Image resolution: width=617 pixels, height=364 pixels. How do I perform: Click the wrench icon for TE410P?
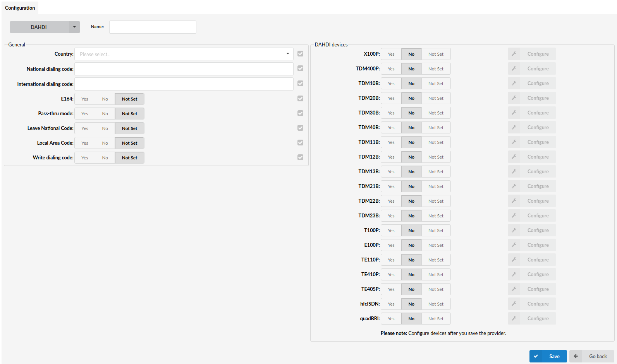pos(514,274)
